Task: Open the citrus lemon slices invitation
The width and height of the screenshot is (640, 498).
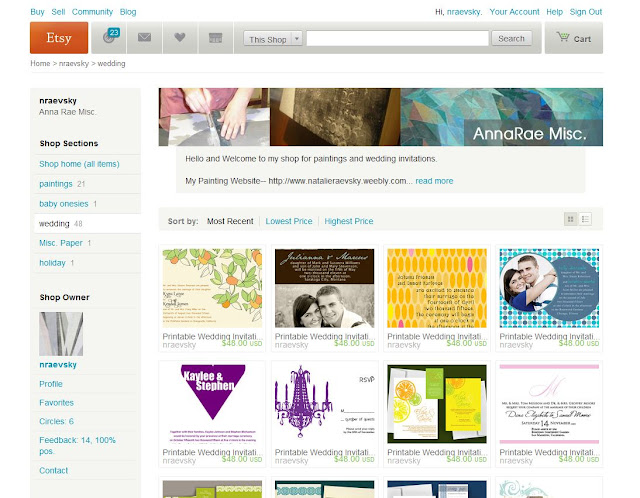Action: (437, 404)
